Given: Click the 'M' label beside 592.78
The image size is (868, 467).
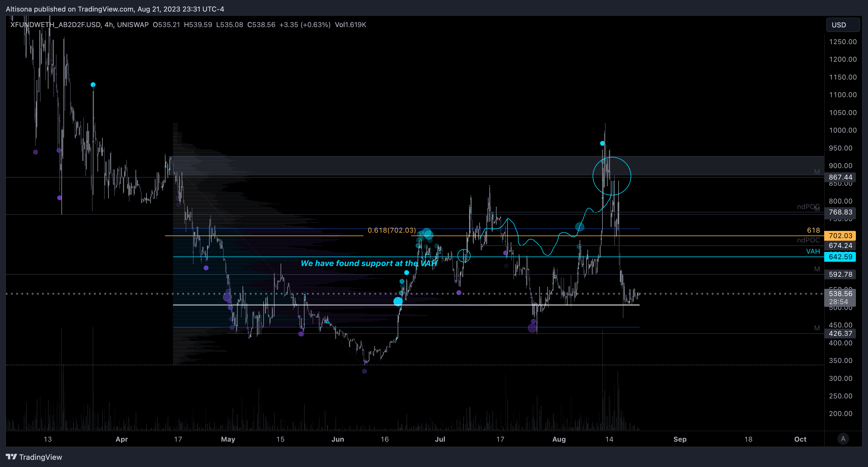Looking at the screenshot, I should 817,269.
